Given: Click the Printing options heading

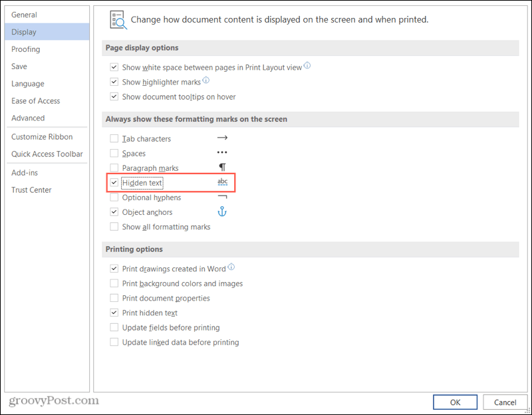Looking at the screenshot, I should [134, 249].
